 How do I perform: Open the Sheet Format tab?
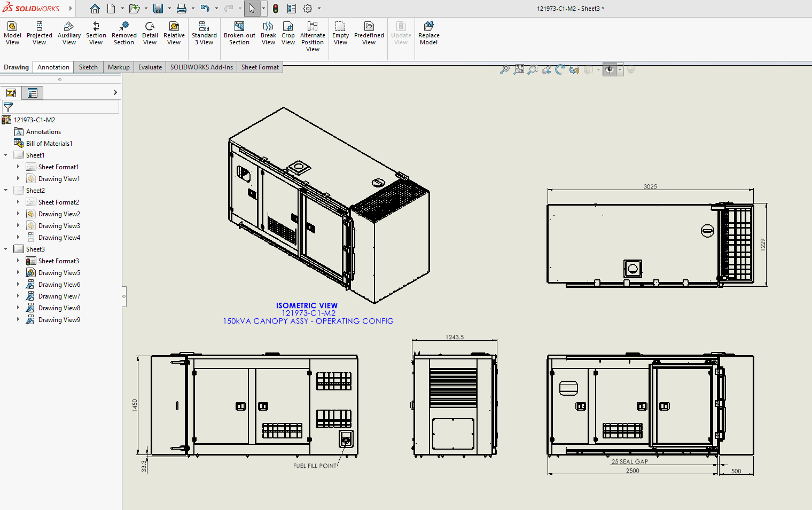click(260, 67)
